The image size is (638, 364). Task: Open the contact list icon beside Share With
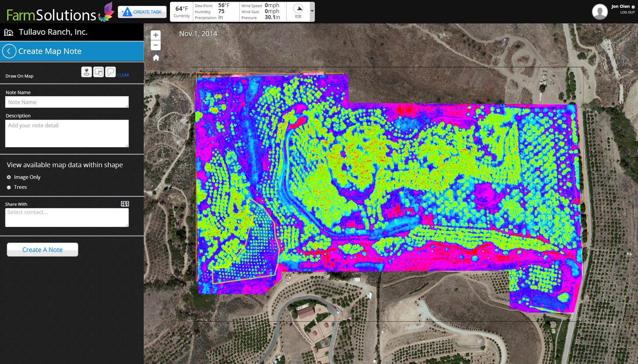[125, 204]
